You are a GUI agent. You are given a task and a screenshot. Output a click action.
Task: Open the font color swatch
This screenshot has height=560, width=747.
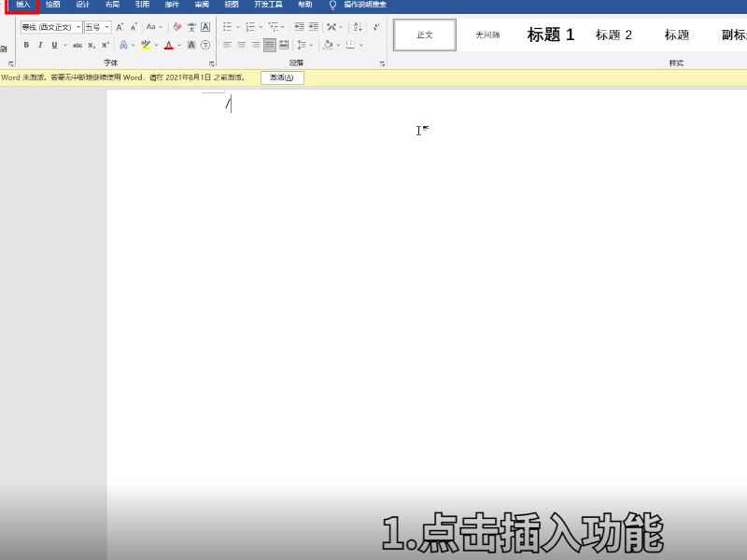[x=166, y=46]
